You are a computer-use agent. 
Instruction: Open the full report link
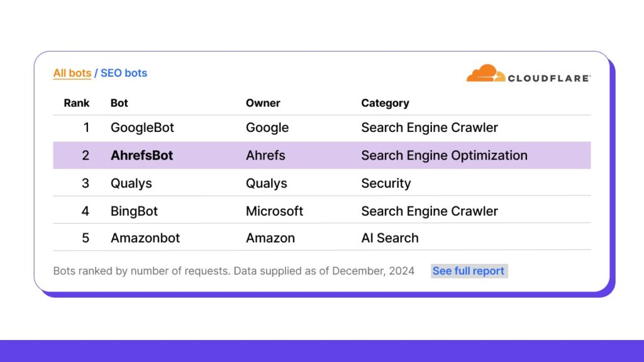(469, 270)
